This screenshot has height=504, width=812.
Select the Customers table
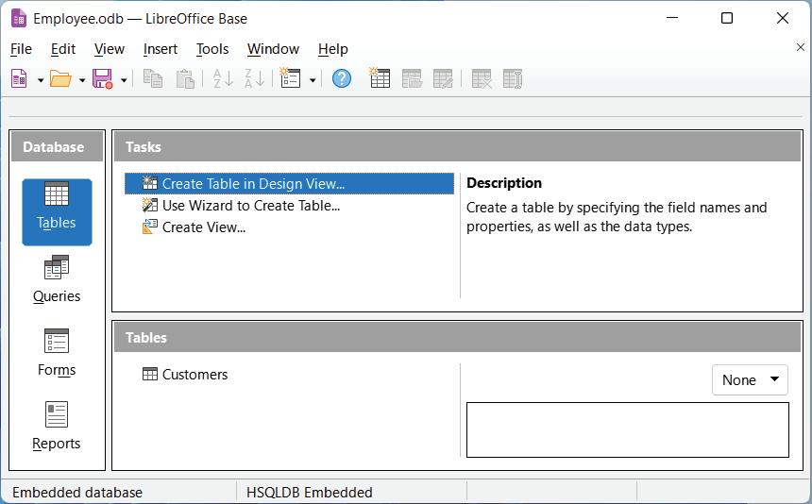coord(185,374)
